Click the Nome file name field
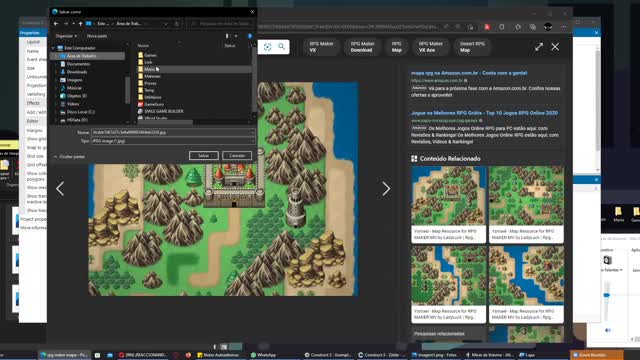640x360 pixels. [x=173, y=132]
